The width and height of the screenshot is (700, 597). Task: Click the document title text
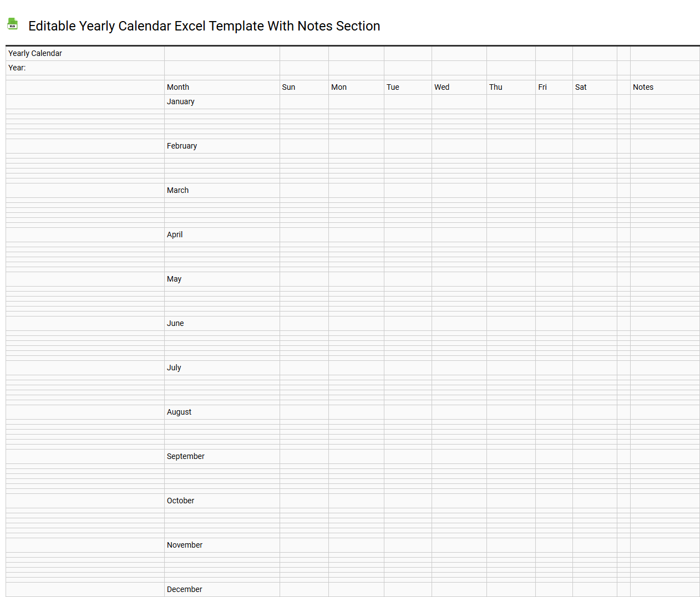coord(204,26)
